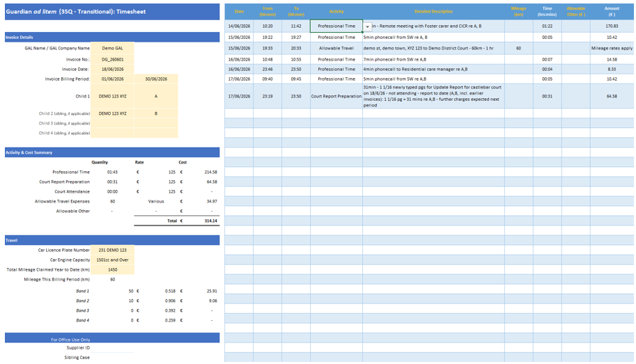This screenshot has width=636, height=364.
Task: Select the From time cell 09:40
Action: point(267,79)
